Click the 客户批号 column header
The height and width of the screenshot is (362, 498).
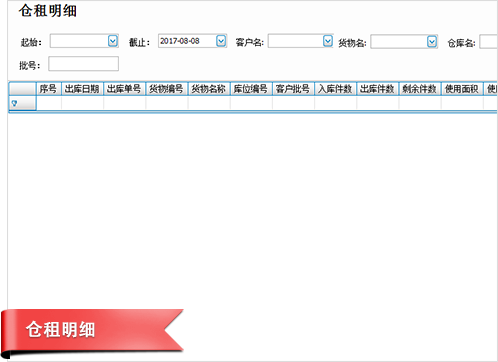pyautogui.click(x=293, y=89)
